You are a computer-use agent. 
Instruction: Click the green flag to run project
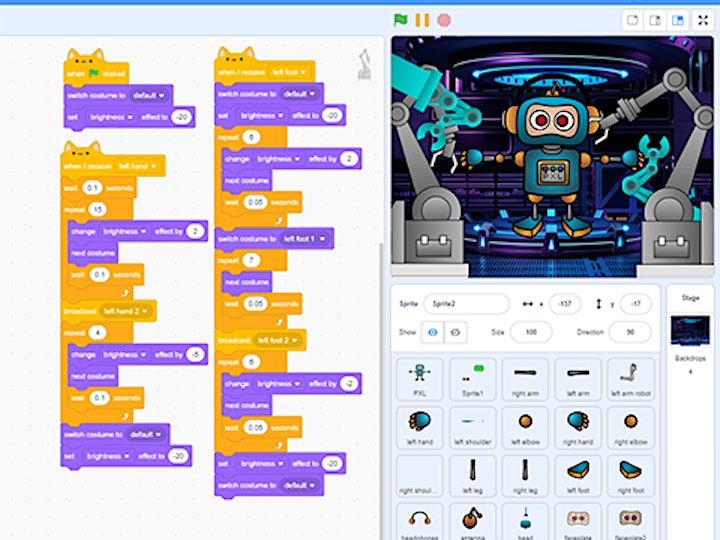[x=400, y=19]
